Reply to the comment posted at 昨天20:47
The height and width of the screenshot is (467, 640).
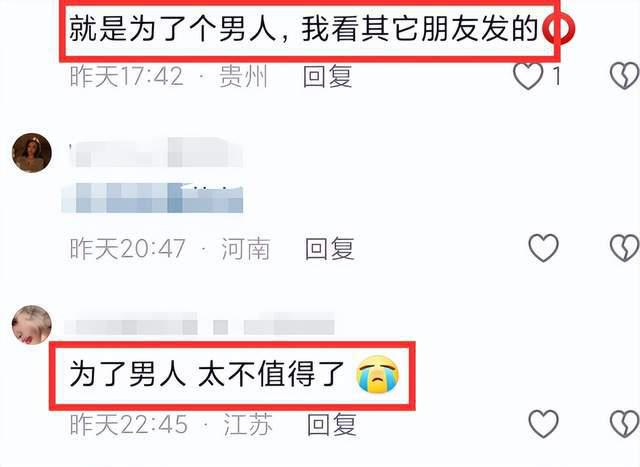(x=330, y=248)
